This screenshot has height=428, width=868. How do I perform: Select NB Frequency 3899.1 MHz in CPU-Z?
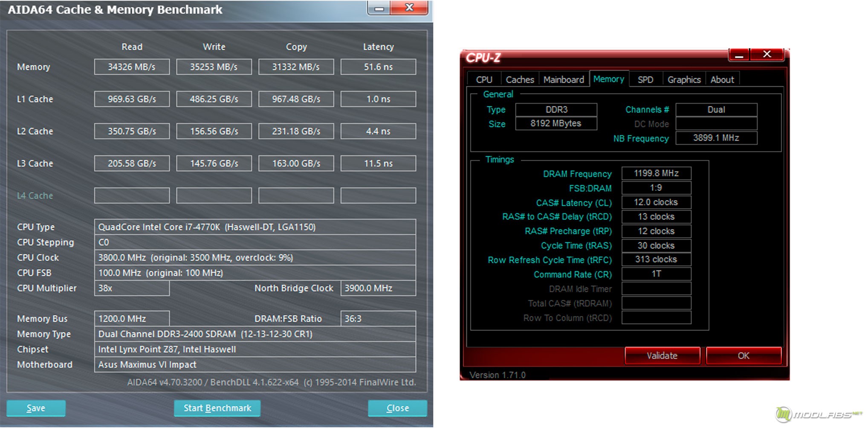[x=716, y=138]
